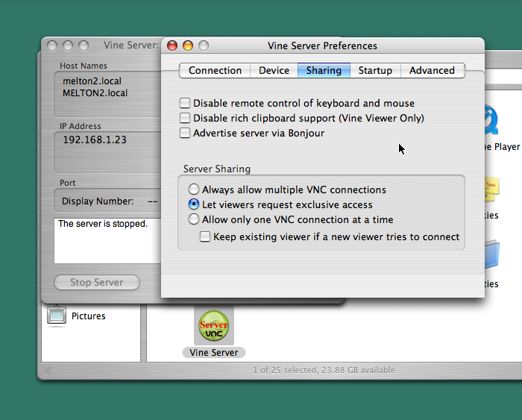
Task: Open the Advanced tab
Action: click(x=432, y=70)
